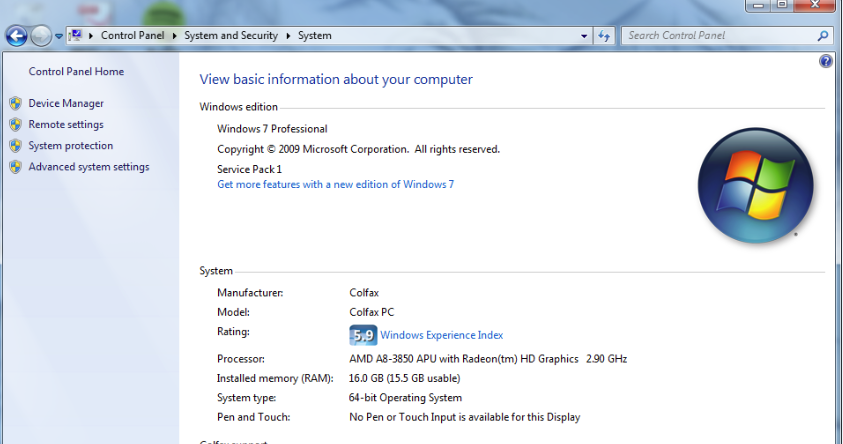Screen dimensions: 843x444
Task: Open the Windows Experience Index link
Action: point(441,335)
